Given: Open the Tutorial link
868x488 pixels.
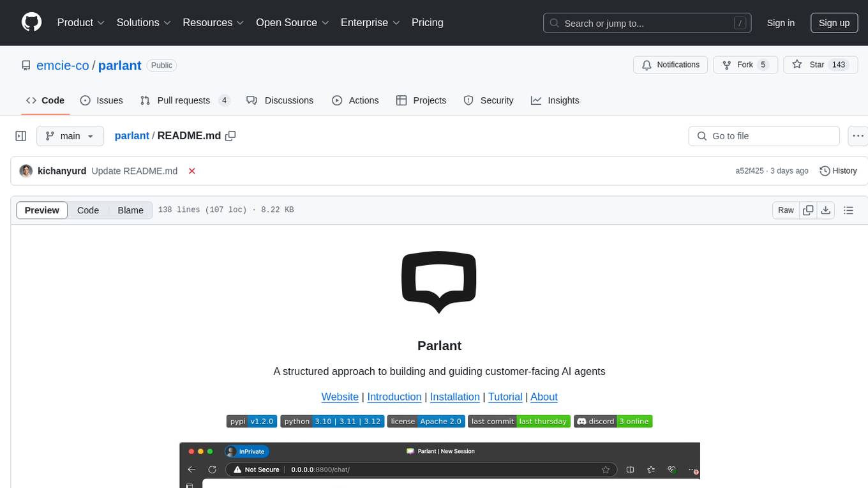Looking at the screenshot, I should [x=505, y=397].
